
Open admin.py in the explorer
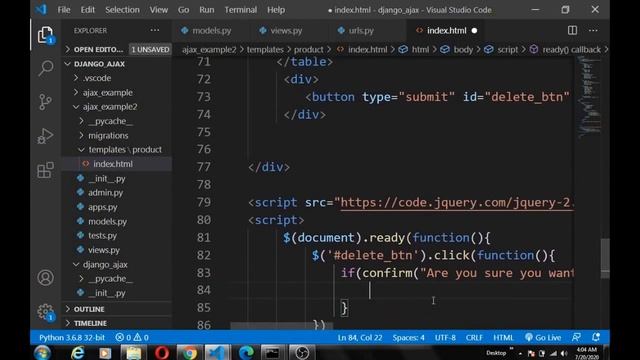[x=105, y=193]
